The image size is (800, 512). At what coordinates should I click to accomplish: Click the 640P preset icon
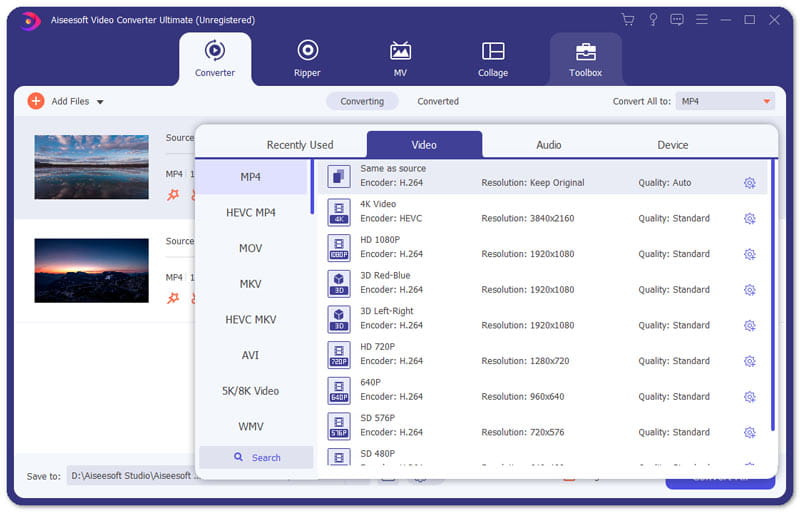pyautogui.click(x=339, y=391)
